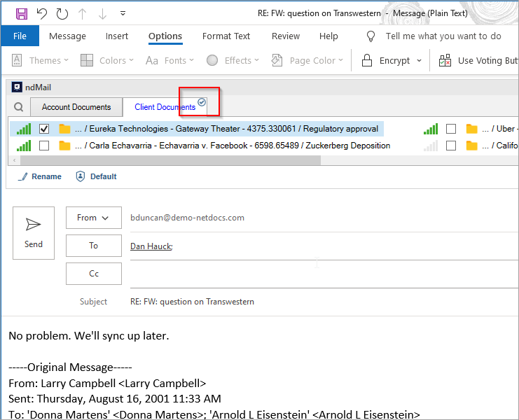519x420 pixels.
Task: Open the Format Text ribbon tab
Action: point(226,36)
